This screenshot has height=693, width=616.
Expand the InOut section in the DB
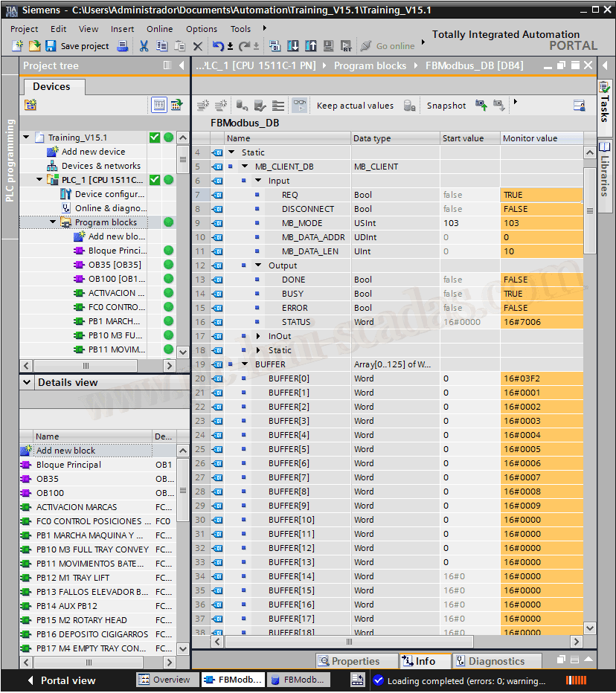[x=258, y=336]
